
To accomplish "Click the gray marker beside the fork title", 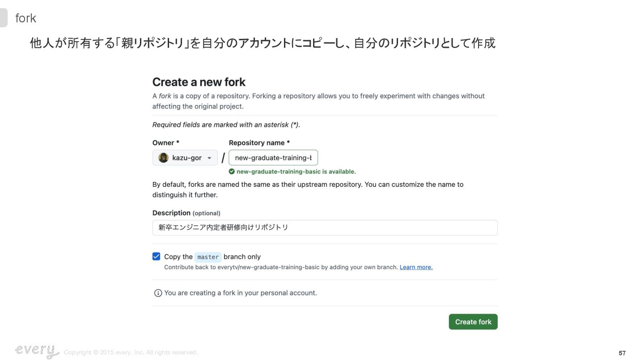I will [x=4, y=18].
